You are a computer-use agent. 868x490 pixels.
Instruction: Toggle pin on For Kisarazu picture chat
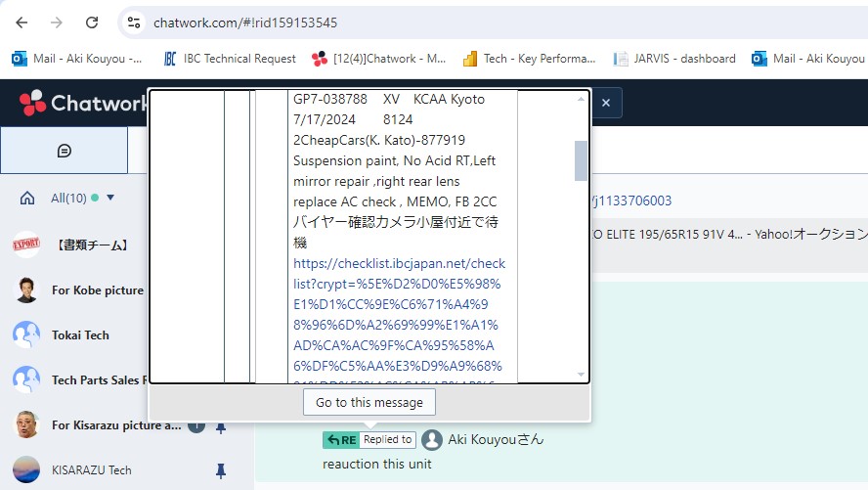(220, 426)
